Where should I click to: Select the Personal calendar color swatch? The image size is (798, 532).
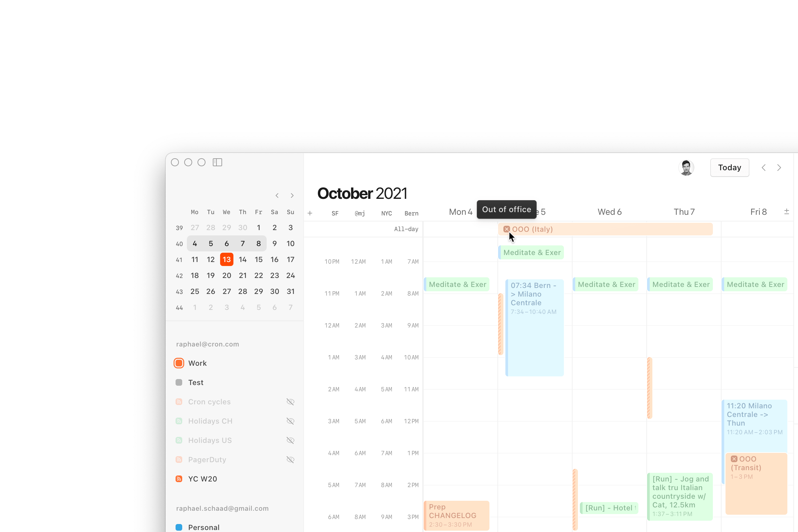[179, 527]
